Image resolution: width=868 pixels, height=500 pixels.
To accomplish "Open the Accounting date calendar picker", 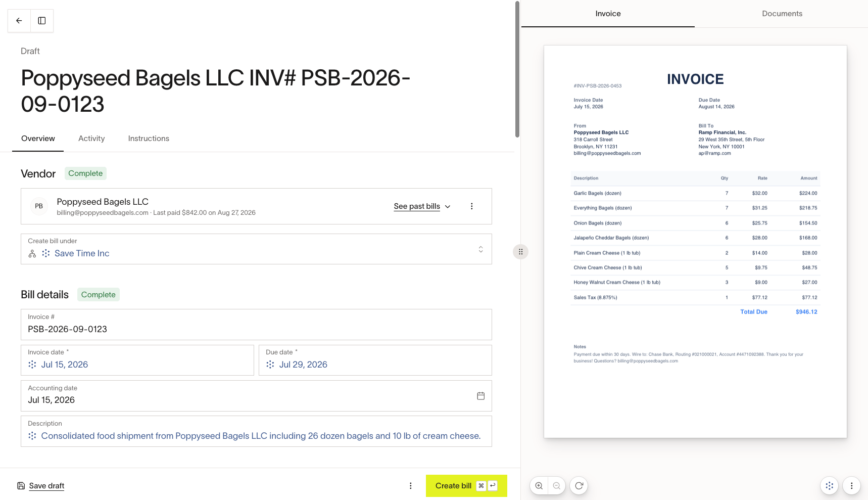I will [x=481, y=396].
